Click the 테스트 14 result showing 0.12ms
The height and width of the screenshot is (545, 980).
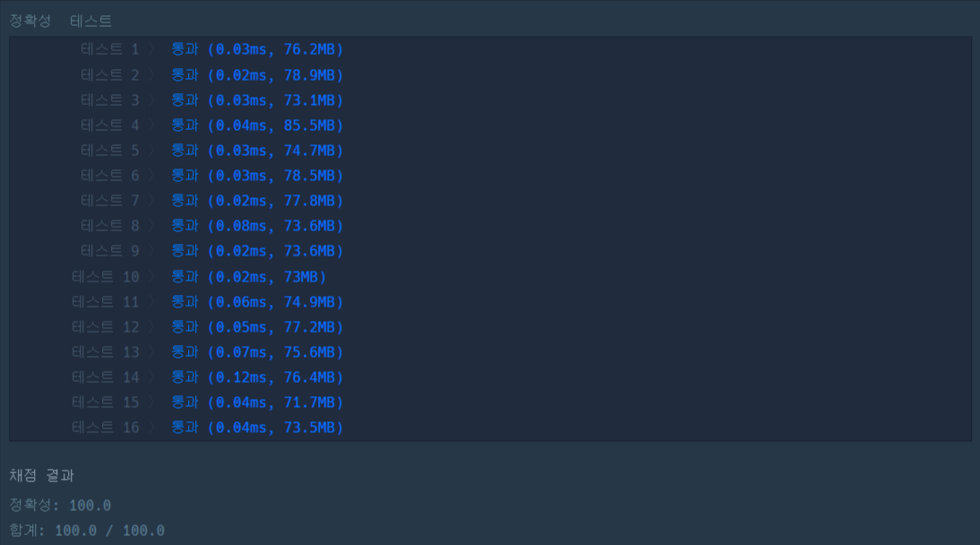pyautogui.click(x=257, y=377)
